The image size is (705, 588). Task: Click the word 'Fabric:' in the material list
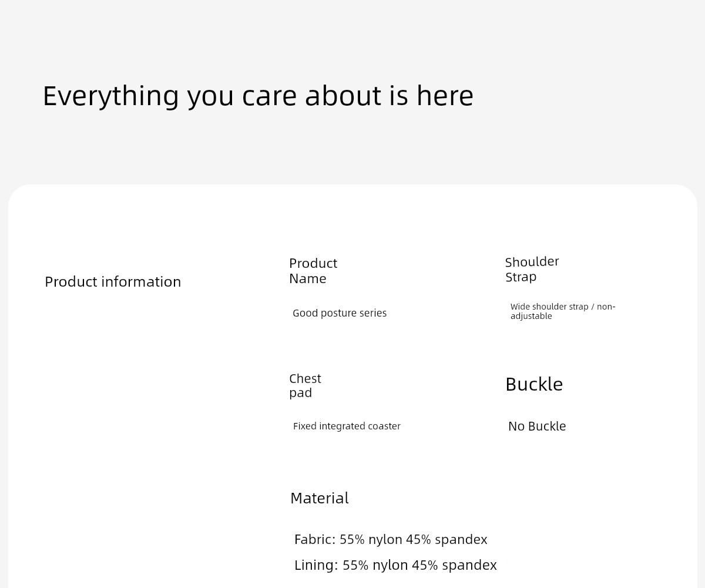[x=315, y=539]
